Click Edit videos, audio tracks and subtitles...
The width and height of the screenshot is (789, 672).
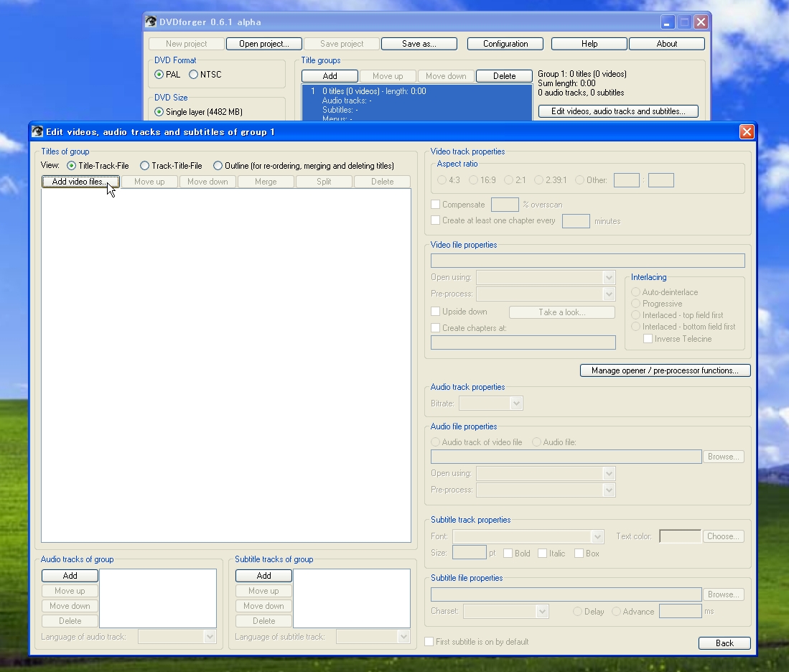click(x=618, y=111)
